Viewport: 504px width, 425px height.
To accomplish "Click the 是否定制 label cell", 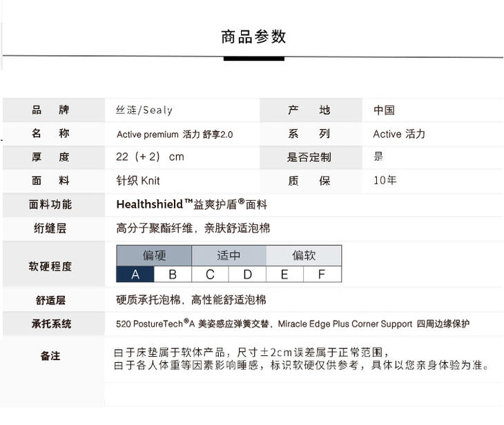I will pos(311,157).
